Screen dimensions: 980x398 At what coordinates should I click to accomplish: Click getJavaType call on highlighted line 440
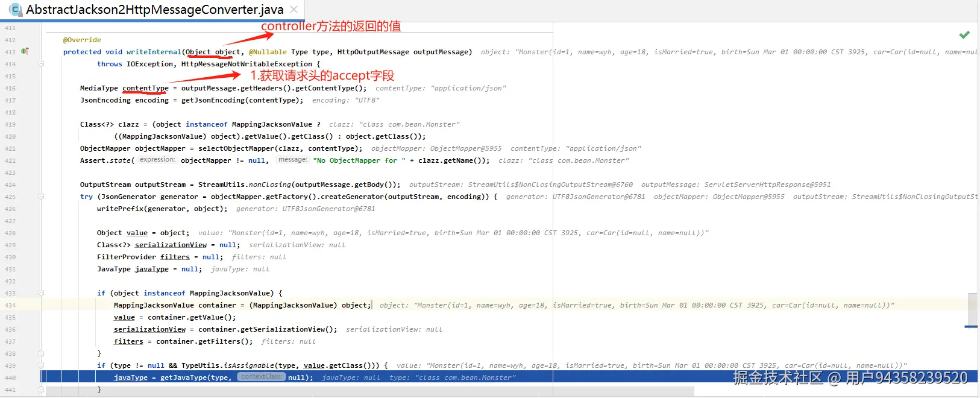pos(183,377)
